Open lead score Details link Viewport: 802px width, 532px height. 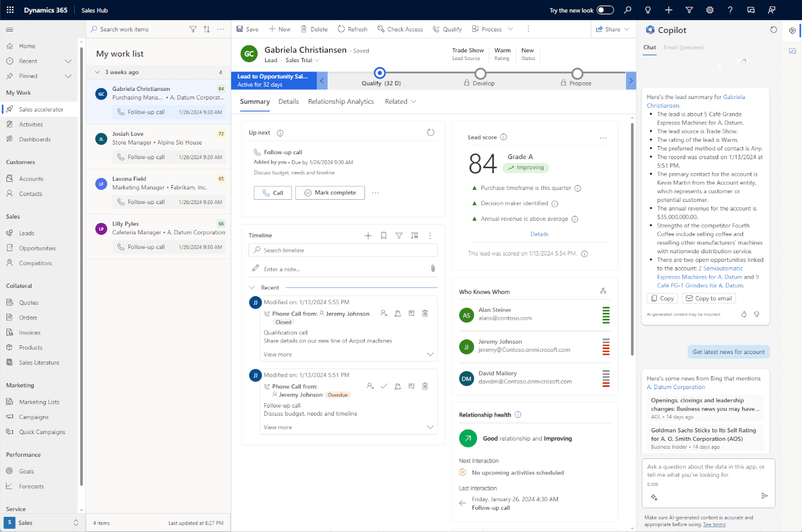(539, 234)
